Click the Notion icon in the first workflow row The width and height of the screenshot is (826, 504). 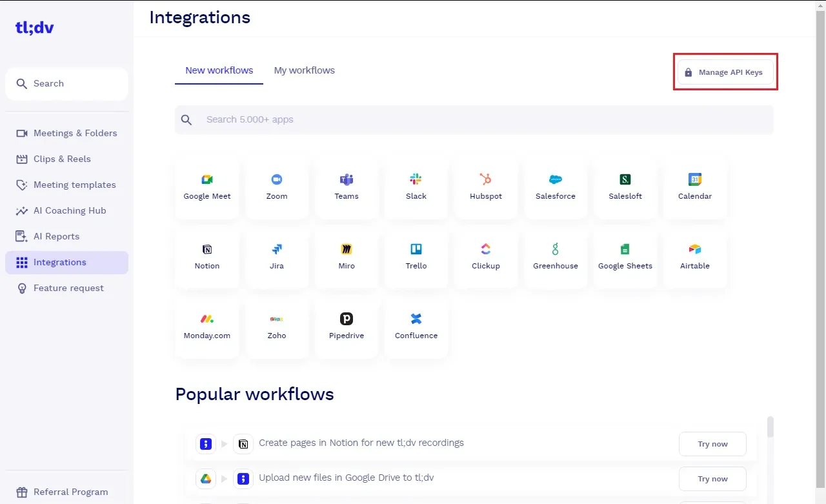tap(243, 444)
